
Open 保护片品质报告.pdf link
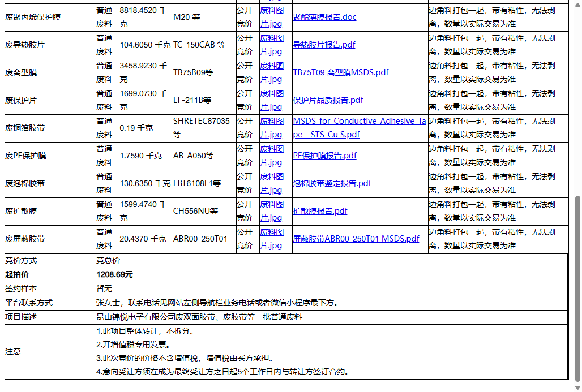click(328, 100)
